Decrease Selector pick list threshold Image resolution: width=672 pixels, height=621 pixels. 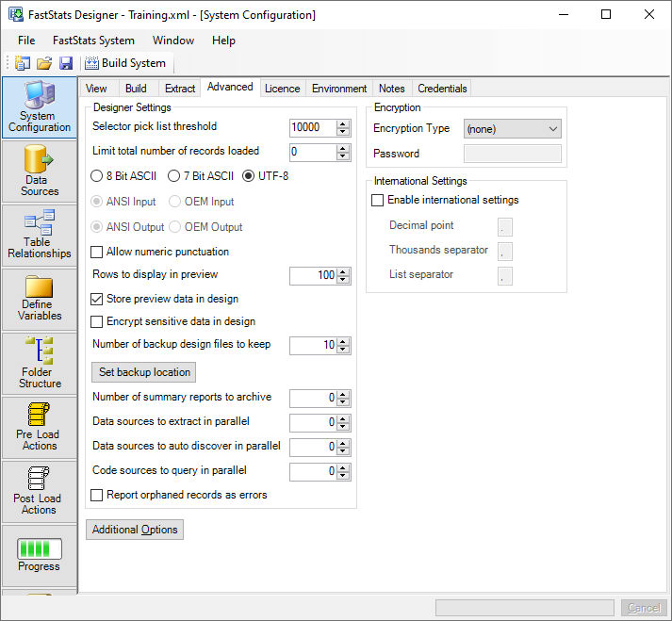click(343, 132)
